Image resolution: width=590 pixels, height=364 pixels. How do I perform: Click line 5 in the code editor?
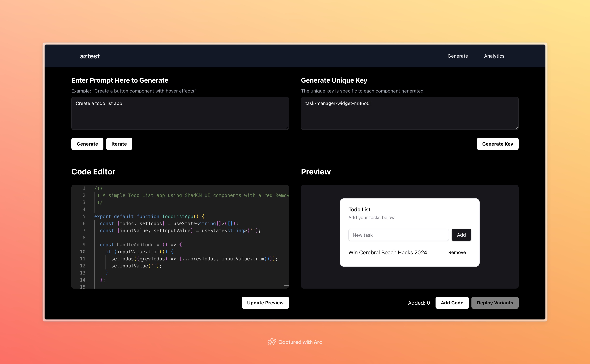pos(149,216)
